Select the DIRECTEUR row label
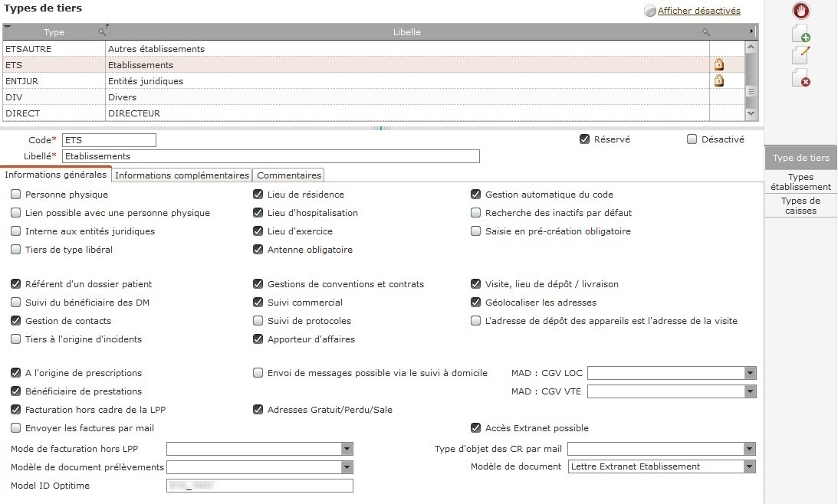This screenshot has height=504, width=838. click(x=134, y=113)
